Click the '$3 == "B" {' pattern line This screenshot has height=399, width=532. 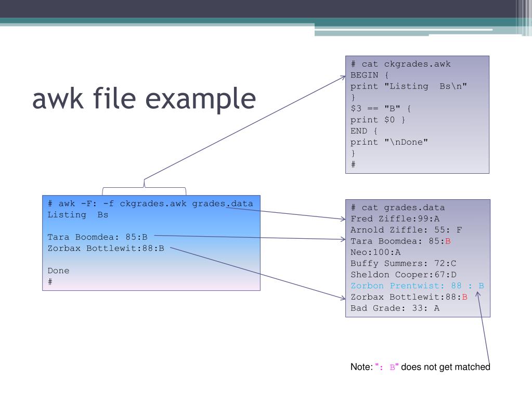coord(381,109)
